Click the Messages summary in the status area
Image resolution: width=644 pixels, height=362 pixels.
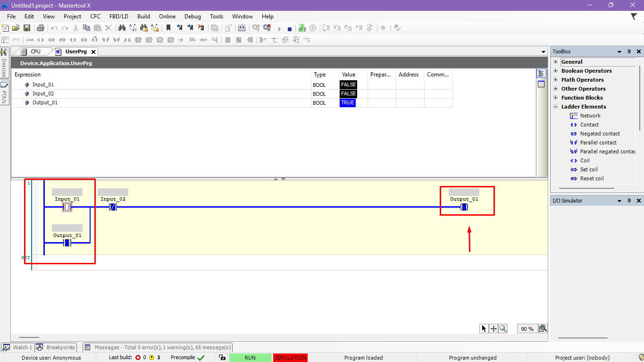pyautogui.click(x=162, y=347)
